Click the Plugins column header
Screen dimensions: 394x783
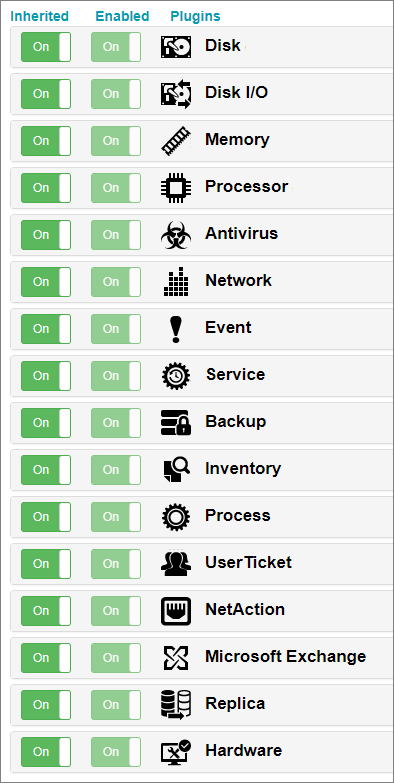195,16
